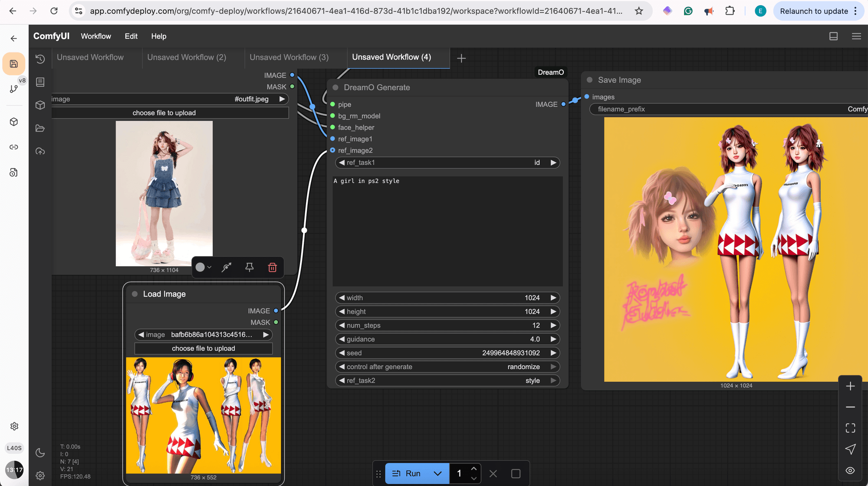The height and width of the screenshot is (486, 868).
Task: Delete the node using the trash icon
Action: tap(272, 267)
